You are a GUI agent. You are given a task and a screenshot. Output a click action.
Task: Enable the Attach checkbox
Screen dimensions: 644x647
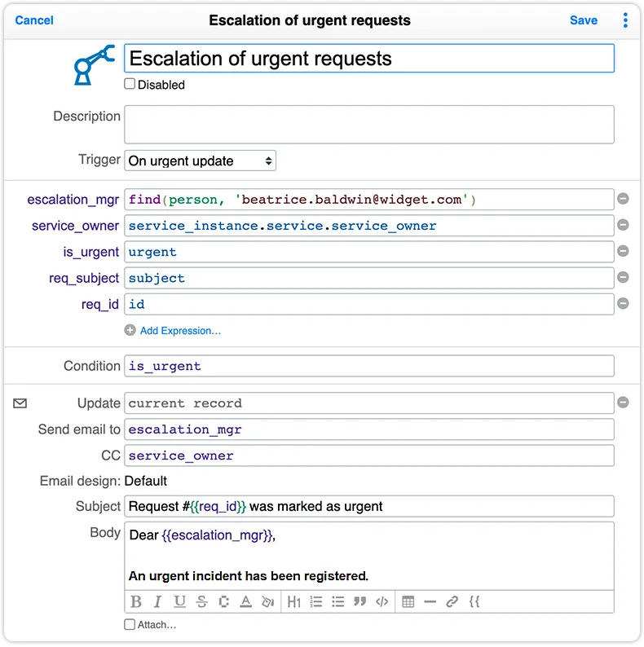(x=130, y=624)
